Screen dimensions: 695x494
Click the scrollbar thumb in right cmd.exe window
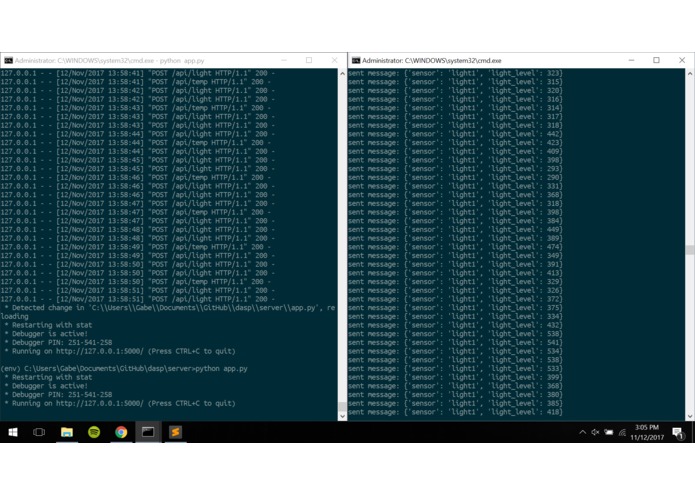coord(690,250)
